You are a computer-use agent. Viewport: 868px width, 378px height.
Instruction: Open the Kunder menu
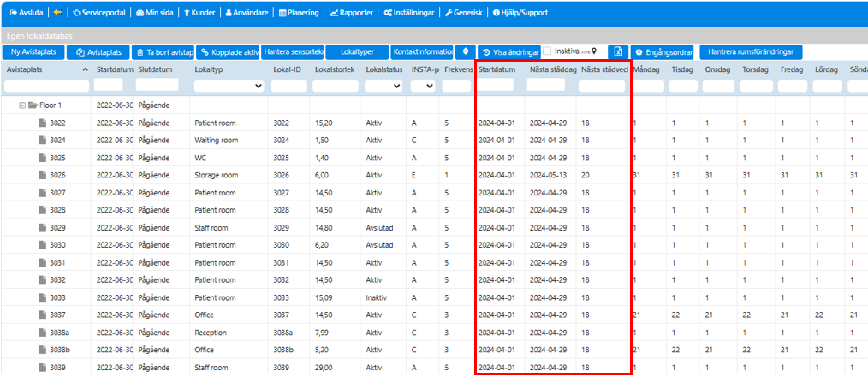tap(199, 12)
